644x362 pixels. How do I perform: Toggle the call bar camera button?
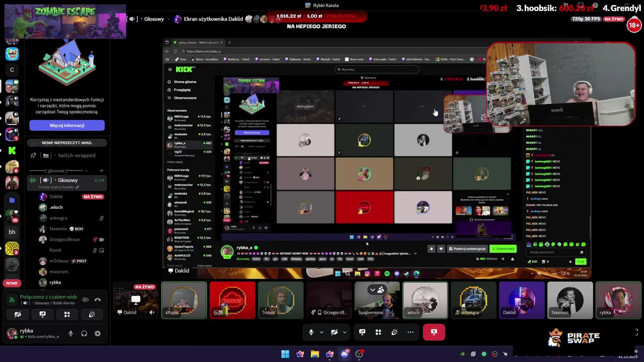[x=334, y=332]
